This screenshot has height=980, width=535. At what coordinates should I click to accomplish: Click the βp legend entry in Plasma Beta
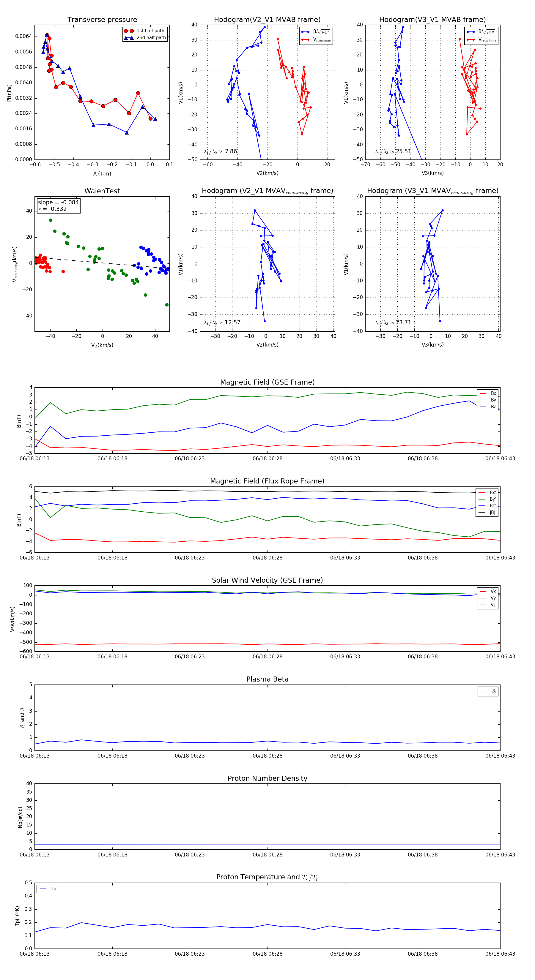click(x=488, y=691)
